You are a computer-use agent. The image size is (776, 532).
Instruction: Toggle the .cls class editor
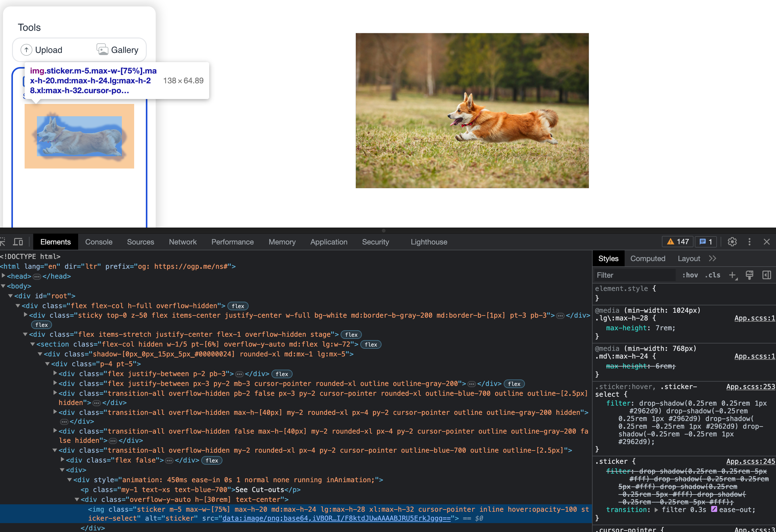712,275
